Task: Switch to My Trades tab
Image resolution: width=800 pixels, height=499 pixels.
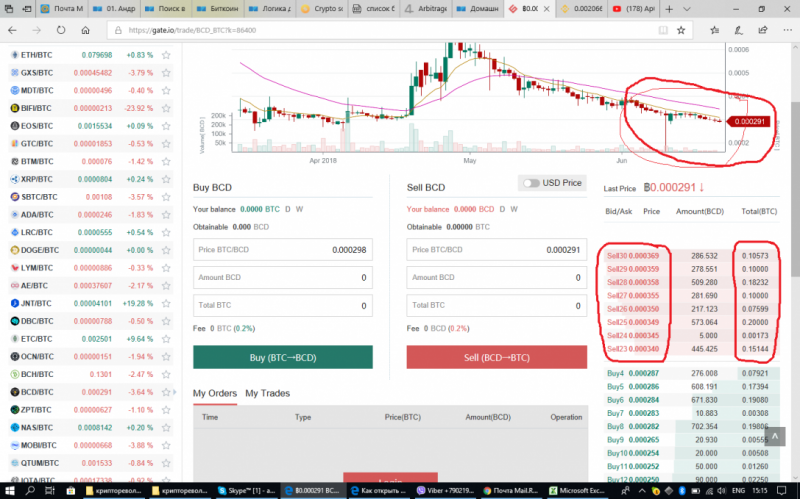Action: tap(267, 393)
